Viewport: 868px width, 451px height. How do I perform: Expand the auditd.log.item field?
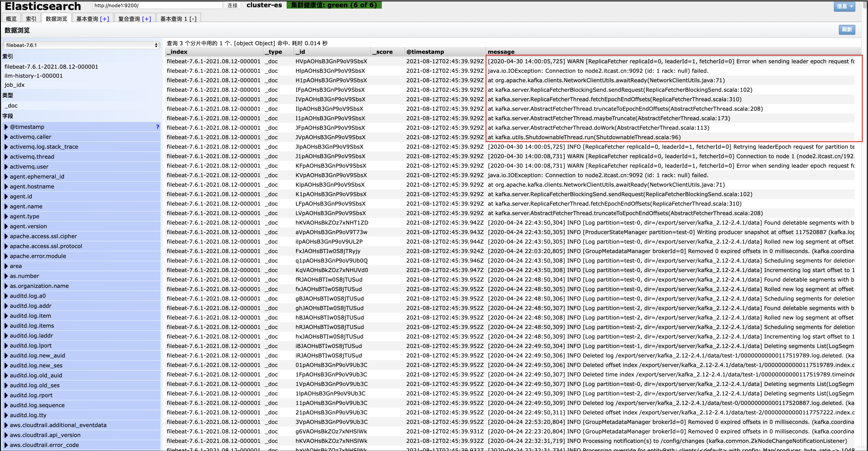click(x=81, y=316)
